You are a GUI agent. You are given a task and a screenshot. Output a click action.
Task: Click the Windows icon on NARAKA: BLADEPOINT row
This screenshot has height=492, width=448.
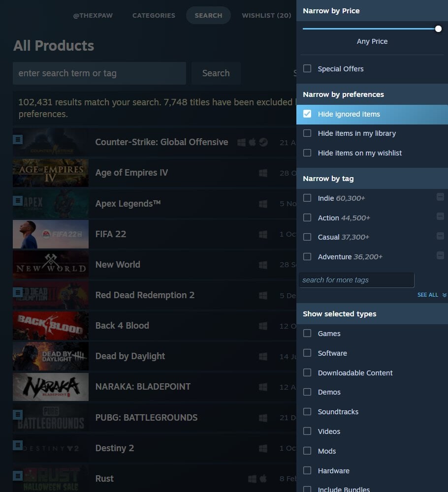coord(263,387)
